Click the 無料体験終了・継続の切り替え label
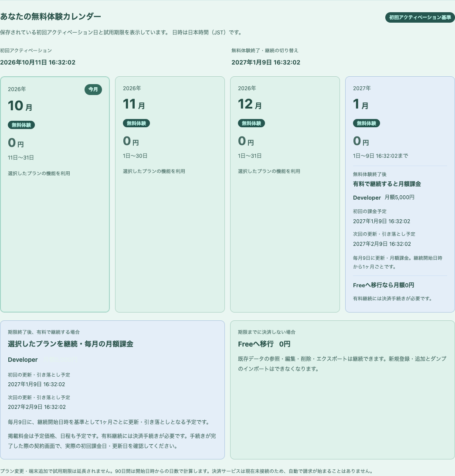The height and width of the screenshot is (476, 455). pos(265,51)
